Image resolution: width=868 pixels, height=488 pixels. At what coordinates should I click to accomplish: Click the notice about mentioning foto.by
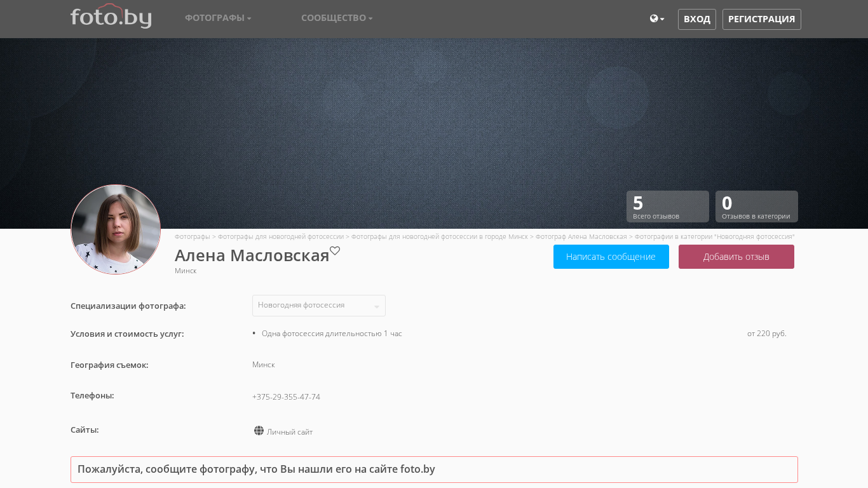(434, 470)
